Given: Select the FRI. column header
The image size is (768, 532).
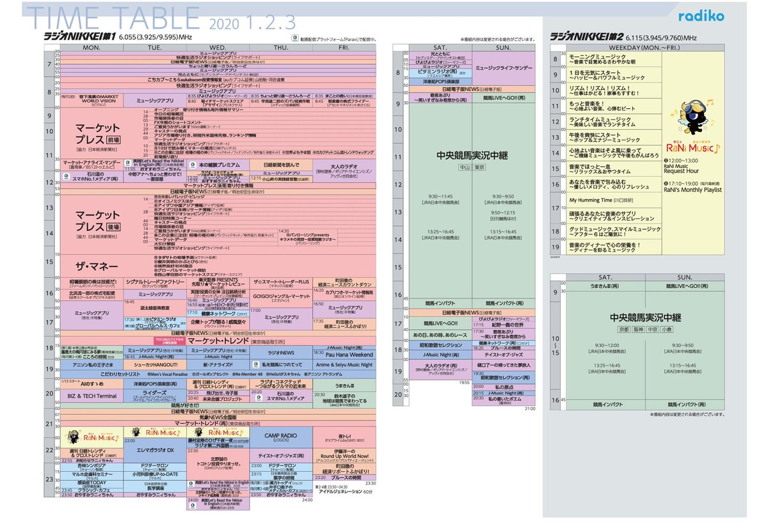Looking at the screenshot, I should point(343,47).
